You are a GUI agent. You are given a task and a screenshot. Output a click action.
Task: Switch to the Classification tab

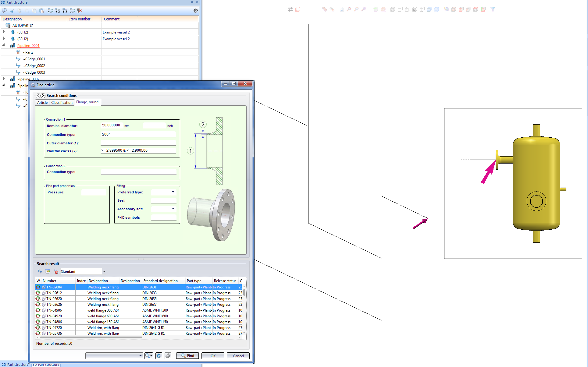pos(62,103)
